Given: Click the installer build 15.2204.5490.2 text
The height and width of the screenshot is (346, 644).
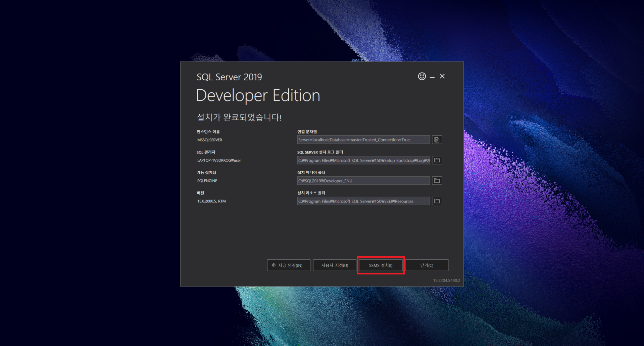Looking at the screenshot, I should (446, 280).
